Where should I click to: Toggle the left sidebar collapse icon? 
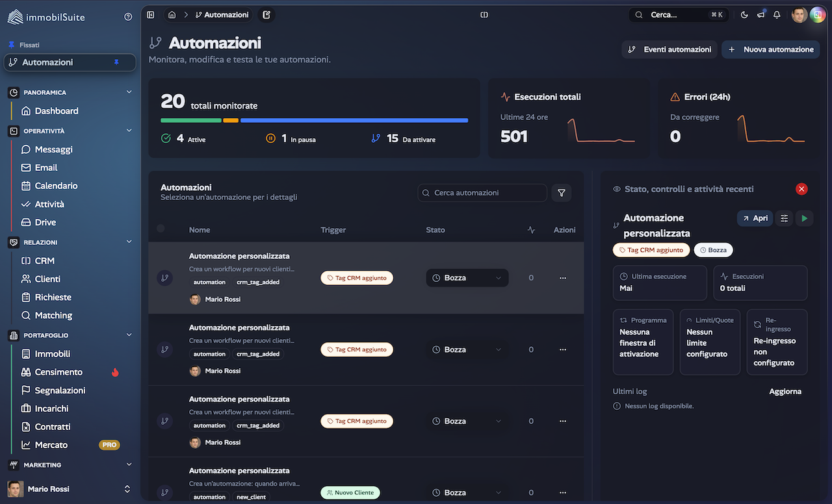150,14
